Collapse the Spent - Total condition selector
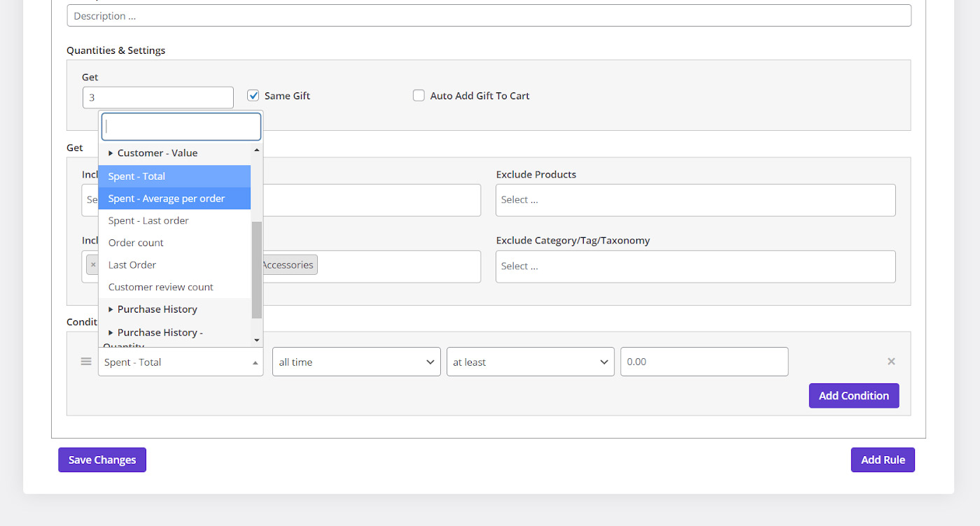 tap(181, 362)
